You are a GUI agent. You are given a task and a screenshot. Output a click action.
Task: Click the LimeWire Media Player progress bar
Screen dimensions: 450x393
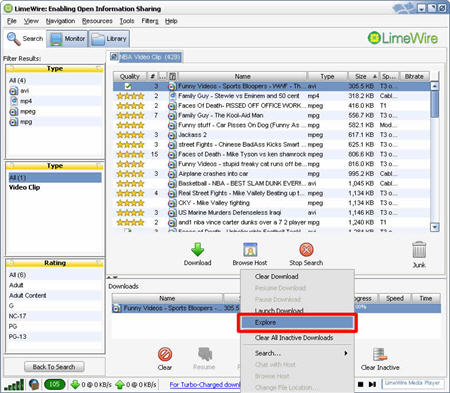[x=412, y=383]
